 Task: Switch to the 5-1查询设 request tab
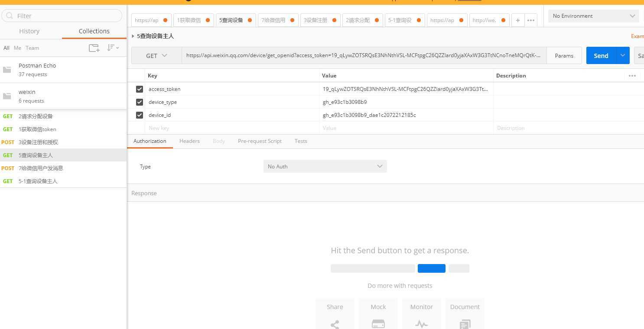[x=405, y=20]
